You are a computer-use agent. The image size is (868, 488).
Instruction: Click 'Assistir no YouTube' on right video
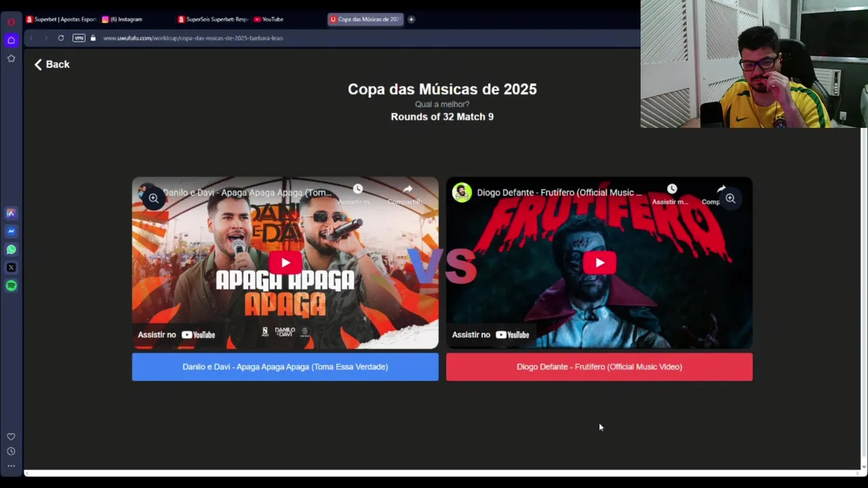pos(490,335)
